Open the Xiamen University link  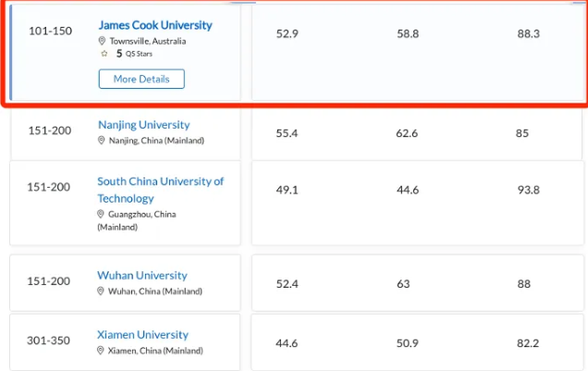tap(142, 335)
